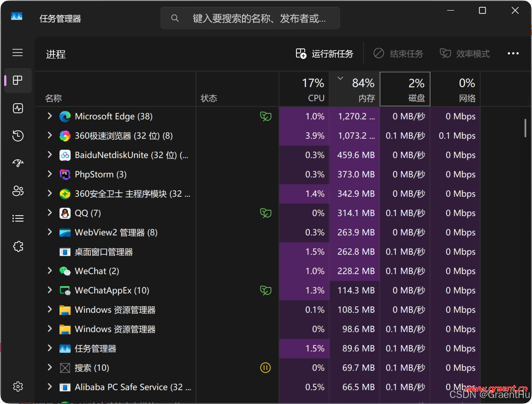Expand the PhpStorm (3) process group

[x=50, y=174]
